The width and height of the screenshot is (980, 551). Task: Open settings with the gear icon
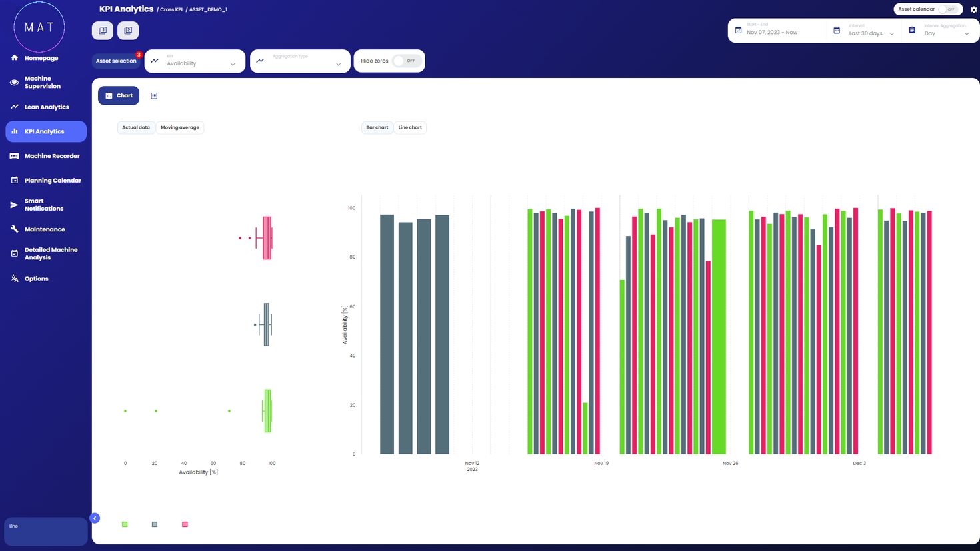click(973, 9)
